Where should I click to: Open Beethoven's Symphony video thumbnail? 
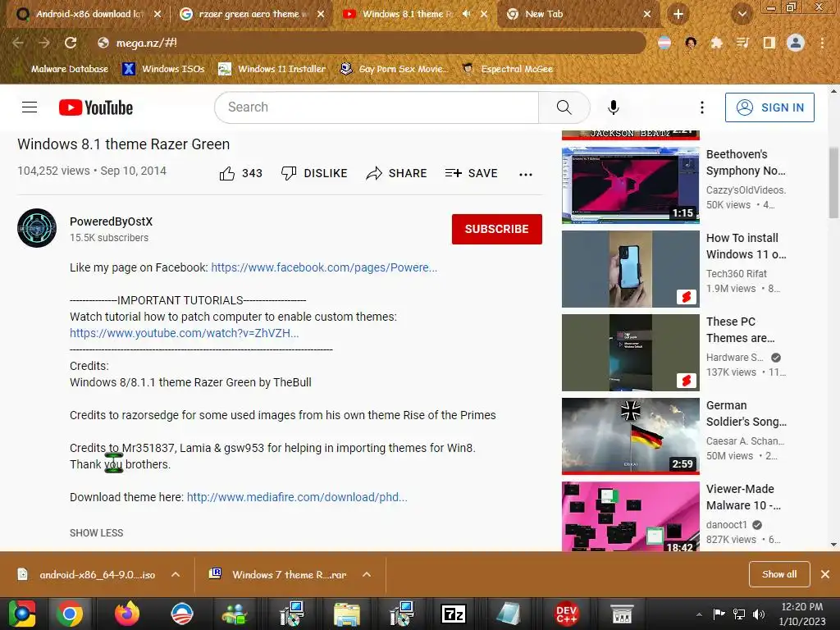click(631, 185)
